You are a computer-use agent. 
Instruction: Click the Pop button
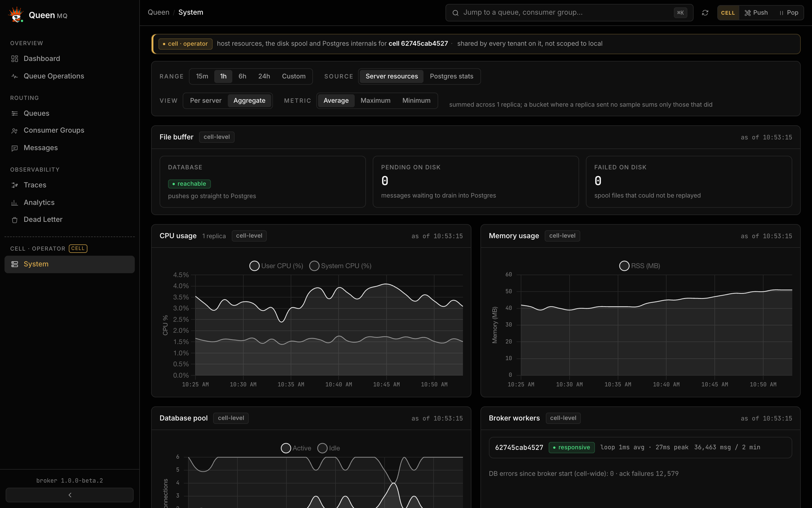(789, 13)
